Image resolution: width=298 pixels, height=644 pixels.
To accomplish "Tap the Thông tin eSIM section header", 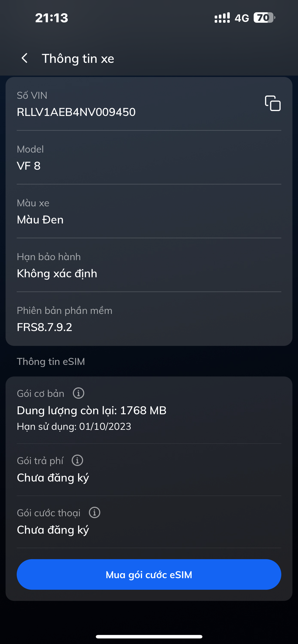I will [x=51, y=361].
